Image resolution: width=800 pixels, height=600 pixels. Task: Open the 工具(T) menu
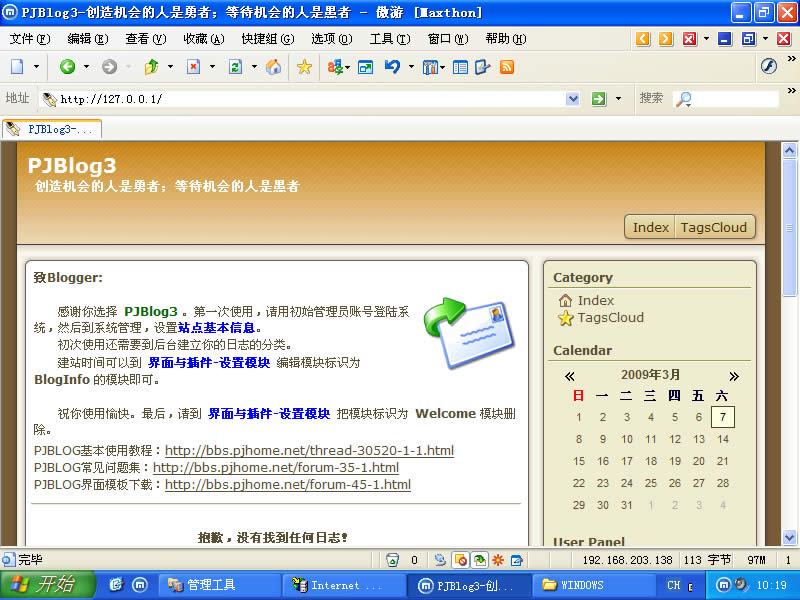pos(390,39)
